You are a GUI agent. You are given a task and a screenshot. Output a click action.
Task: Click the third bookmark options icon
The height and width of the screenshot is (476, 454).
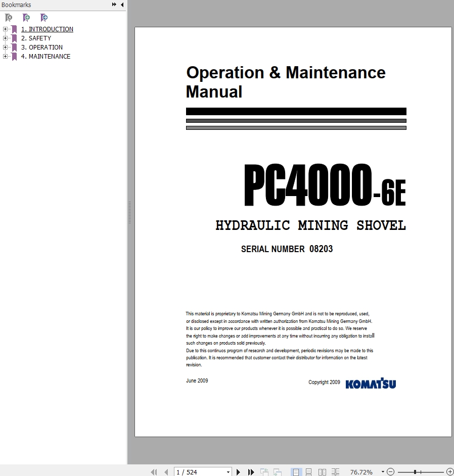[44, 18]
